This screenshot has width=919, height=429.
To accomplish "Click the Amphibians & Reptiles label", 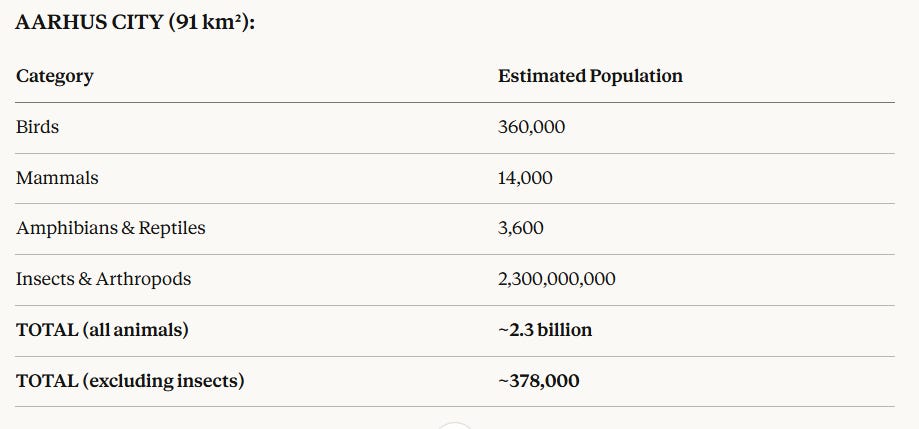I will tap(111, 228).
